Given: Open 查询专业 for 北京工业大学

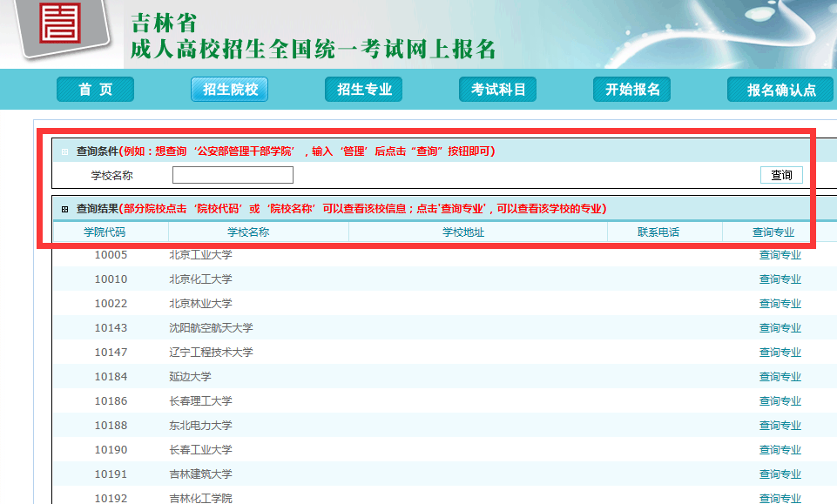Looking at the screenshot, I should pyautogui.click(x=780, y=255).
